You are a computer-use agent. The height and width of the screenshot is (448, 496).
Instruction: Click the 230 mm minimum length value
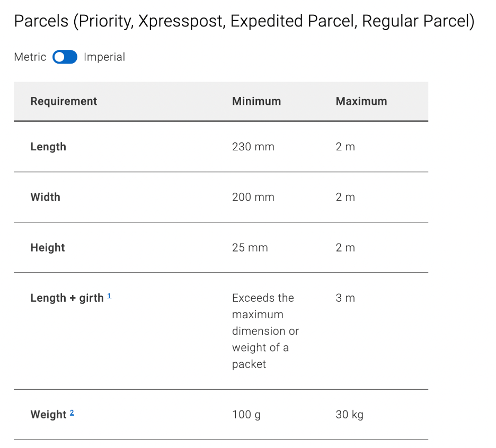pos(253,147)
